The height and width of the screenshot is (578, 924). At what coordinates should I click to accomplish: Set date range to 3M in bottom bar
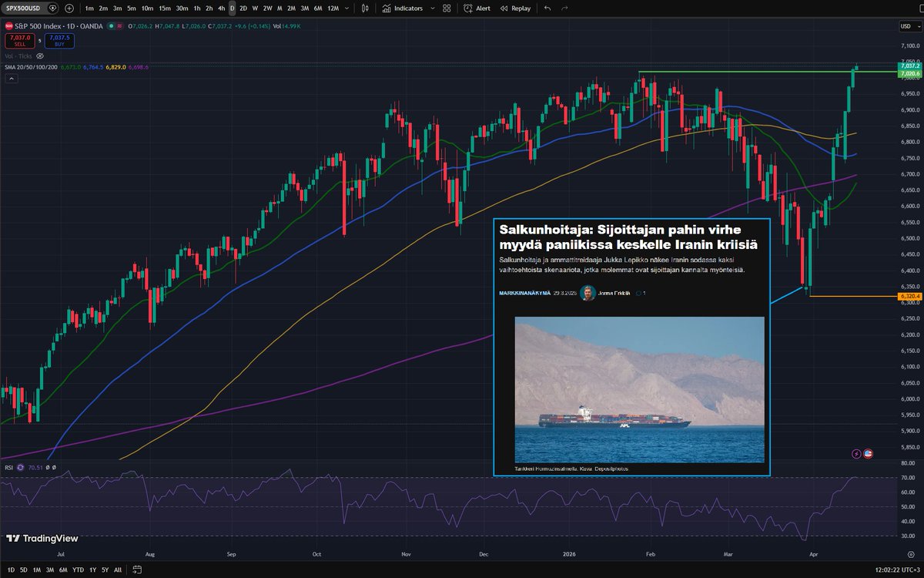pos(50,570)
